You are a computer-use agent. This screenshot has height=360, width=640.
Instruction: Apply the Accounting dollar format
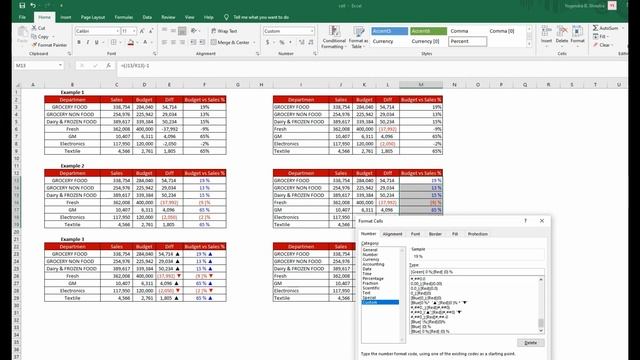click(267, 42)
